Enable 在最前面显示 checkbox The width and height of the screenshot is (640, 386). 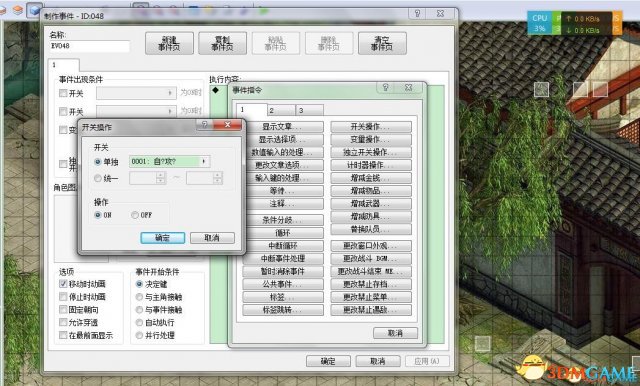63,335
